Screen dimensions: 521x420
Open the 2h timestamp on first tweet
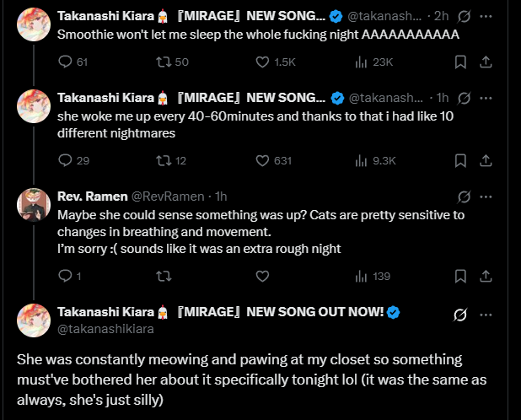pyautogui.click(x=441, y=17)
